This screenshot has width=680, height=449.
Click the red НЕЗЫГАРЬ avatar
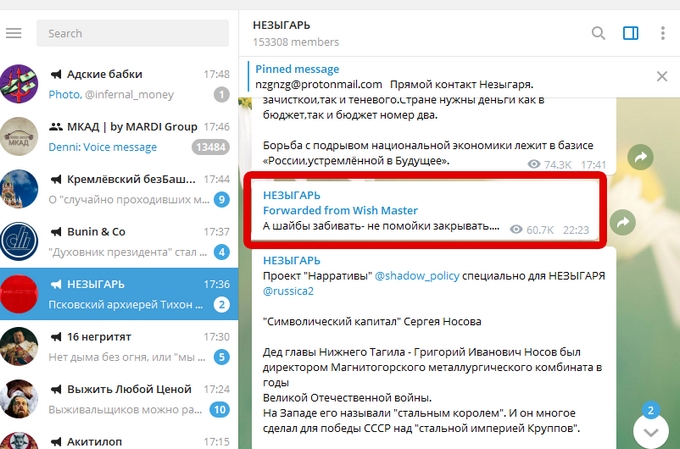19,294
